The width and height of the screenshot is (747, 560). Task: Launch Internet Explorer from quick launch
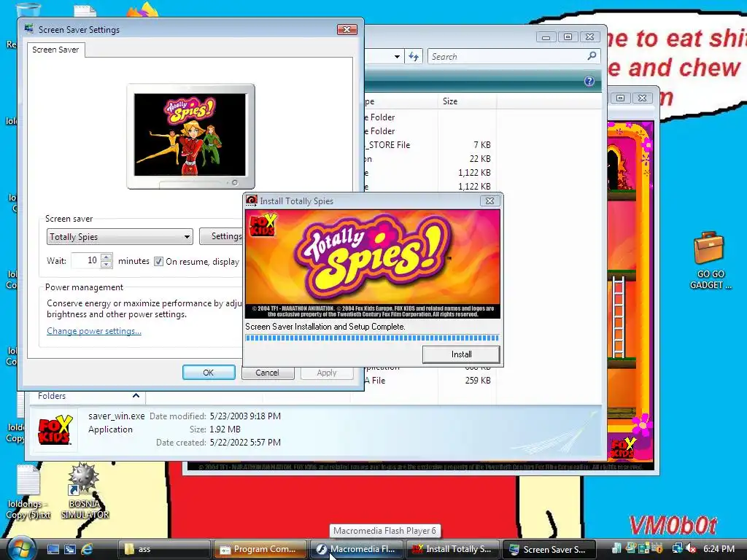point(86,549)
